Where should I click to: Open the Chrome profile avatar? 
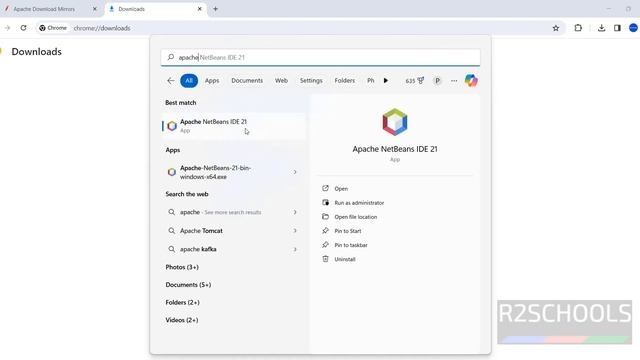point(633,28)
